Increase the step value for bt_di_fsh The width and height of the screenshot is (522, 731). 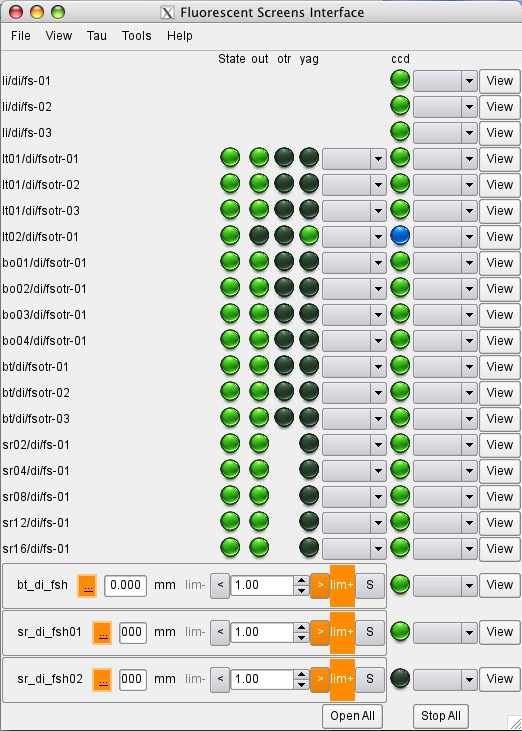coord(302,580)
